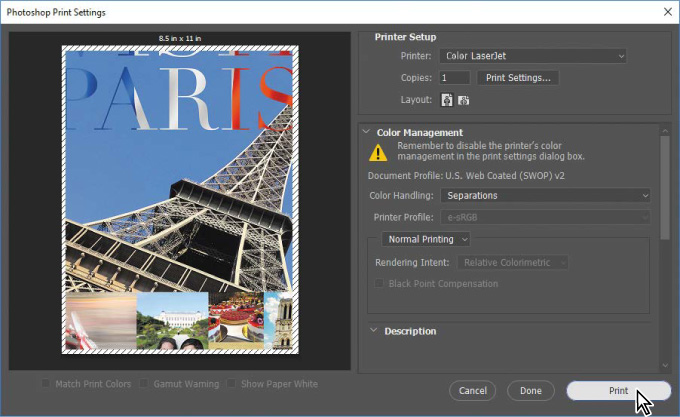The height and width of the screenshot is (417, 680).
Task: Enable Show Paper White option
Action: tap(231, 383)
